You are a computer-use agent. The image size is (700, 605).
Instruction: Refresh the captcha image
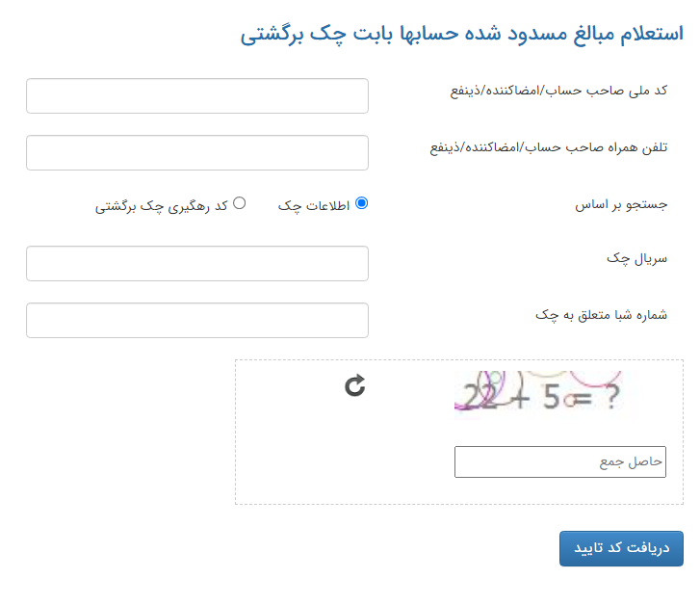355,386
